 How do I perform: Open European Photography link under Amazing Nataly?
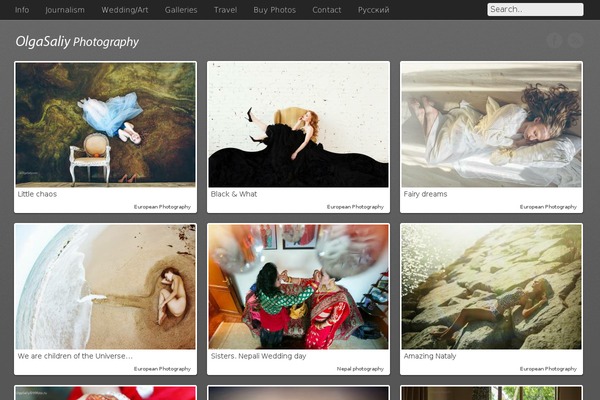pyautogui.click(x=548, y=369)
